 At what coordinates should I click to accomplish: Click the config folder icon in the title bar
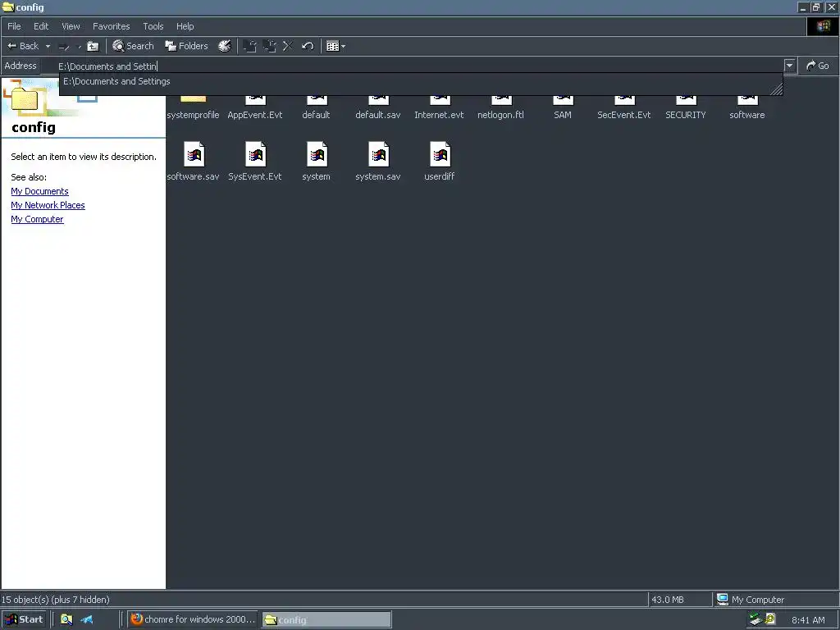[x=8, y=7]
